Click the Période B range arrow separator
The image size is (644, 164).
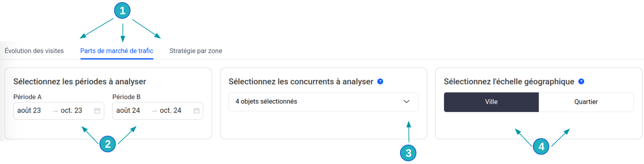click(154, 111)
